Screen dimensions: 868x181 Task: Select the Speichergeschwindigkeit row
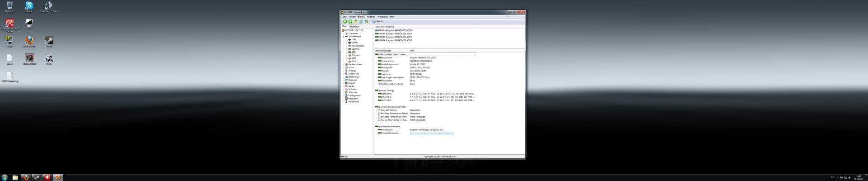click(425, 77)
